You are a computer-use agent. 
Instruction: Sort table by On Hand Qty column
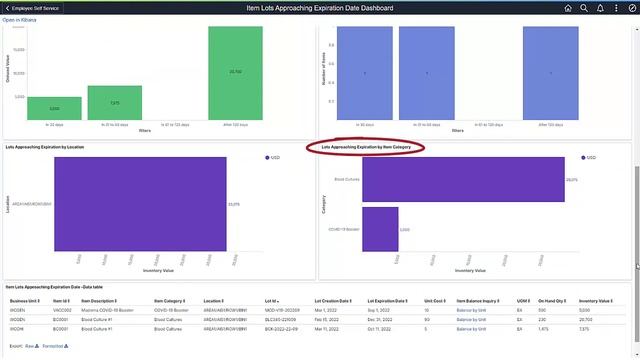[x=552, y=301]
